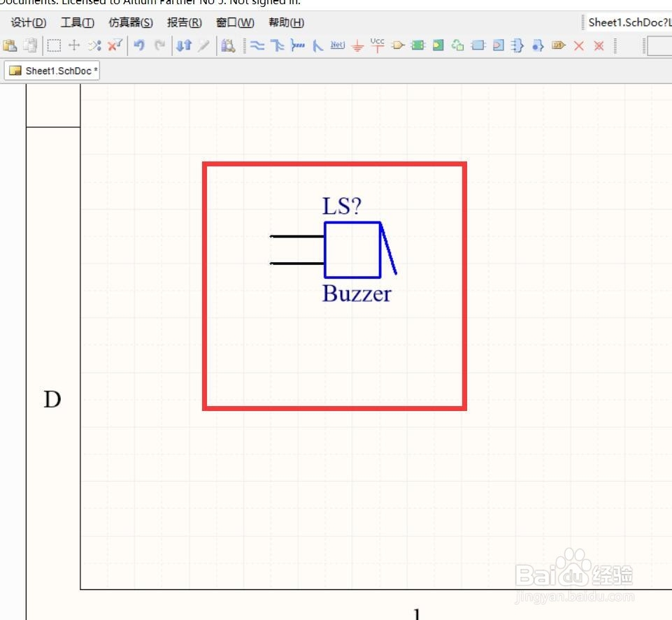The height and width of the screenshot is (620, 672).
Task: Click the empty toolbar combo box at right
Action: [x=659, y=46]
